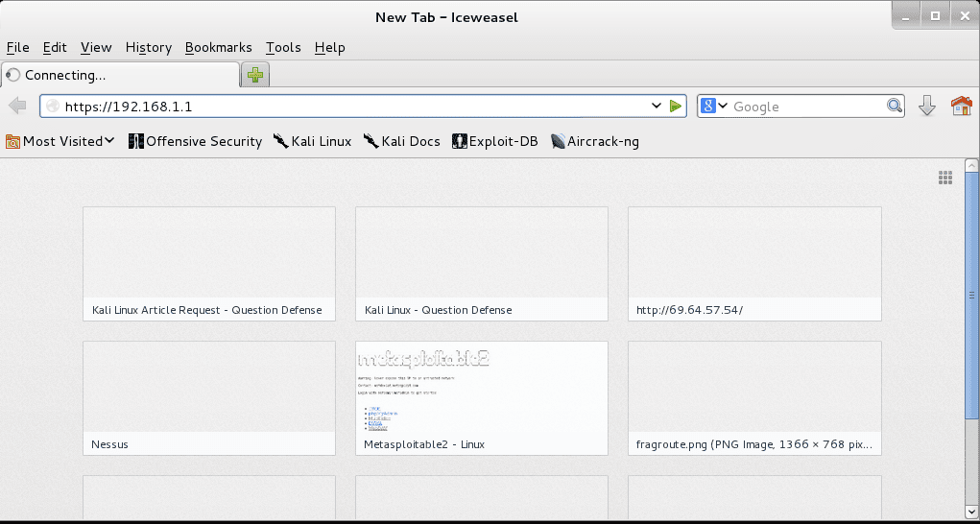Open the Nessus page tile

coord(209,398)
